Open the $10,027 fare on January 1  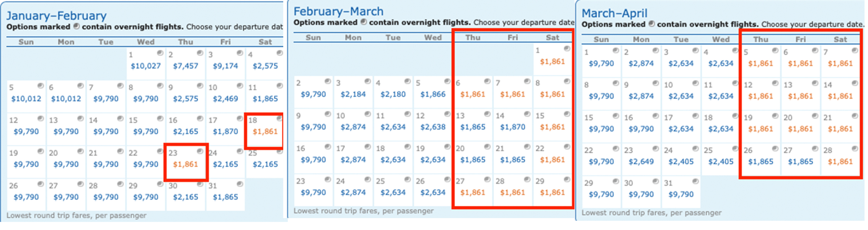145,65
